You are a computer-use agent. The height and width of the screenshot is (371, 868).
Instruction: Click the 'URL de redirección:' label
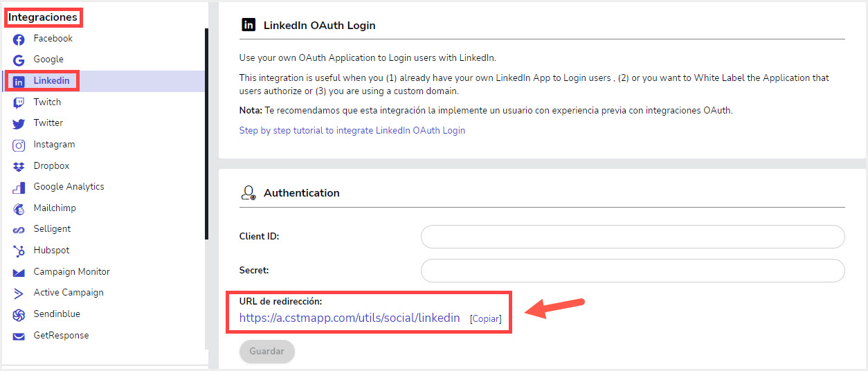pyautogui.click(x=281, y=301)
